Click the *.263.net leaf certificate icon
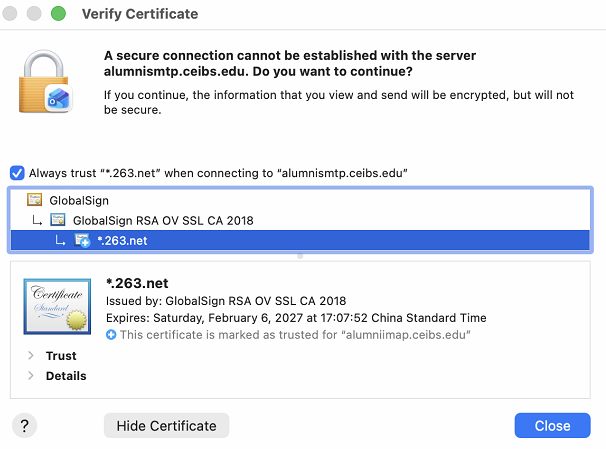The image size is (606, 449). (83, 240)
